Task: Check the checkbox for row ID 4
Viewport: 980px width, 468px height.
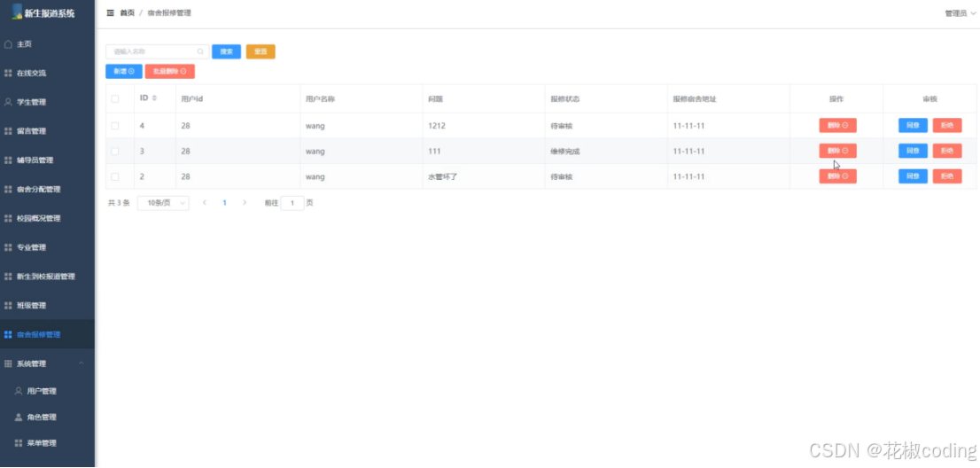Action: point(115,126)
